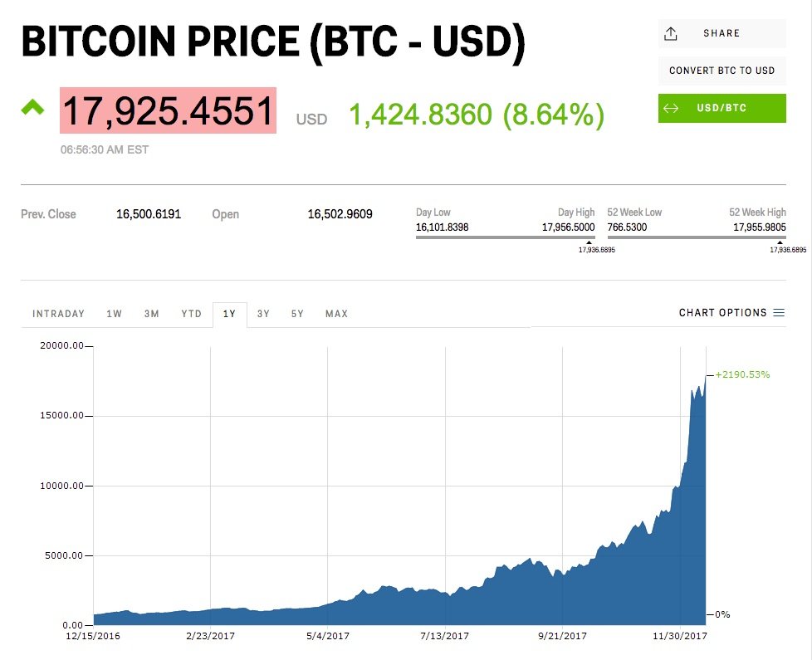The image size is (812, 660).
Task: Click the share upload icon
Action: [x=671, y=34]
